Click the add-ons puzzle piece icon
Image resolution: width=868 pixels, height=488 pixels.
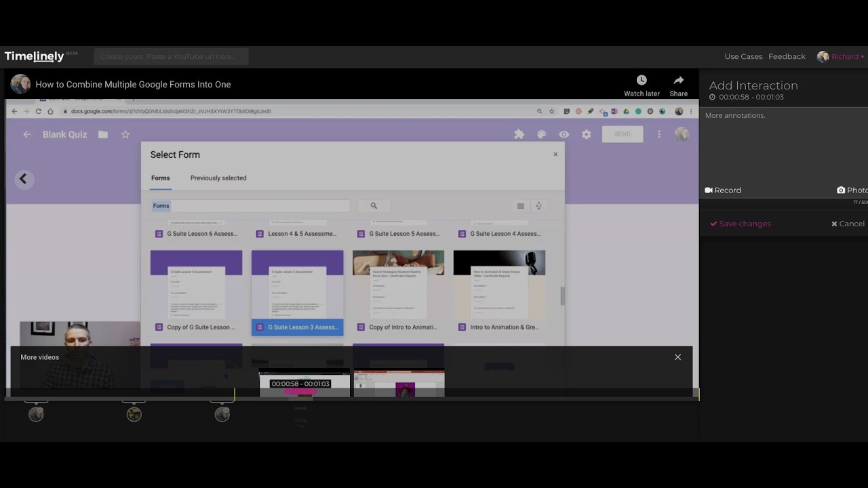click(519, 134)
